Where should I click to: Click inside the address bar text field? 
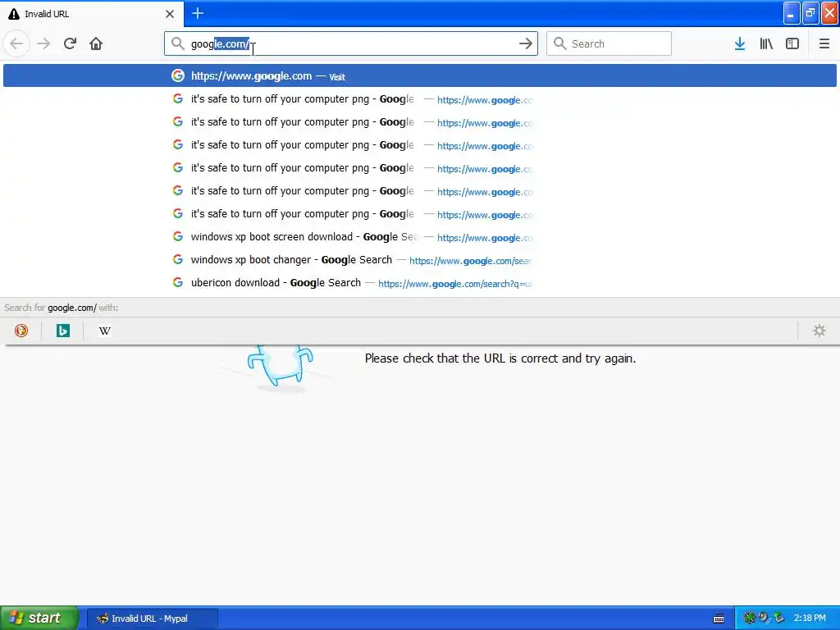(351, 43)
